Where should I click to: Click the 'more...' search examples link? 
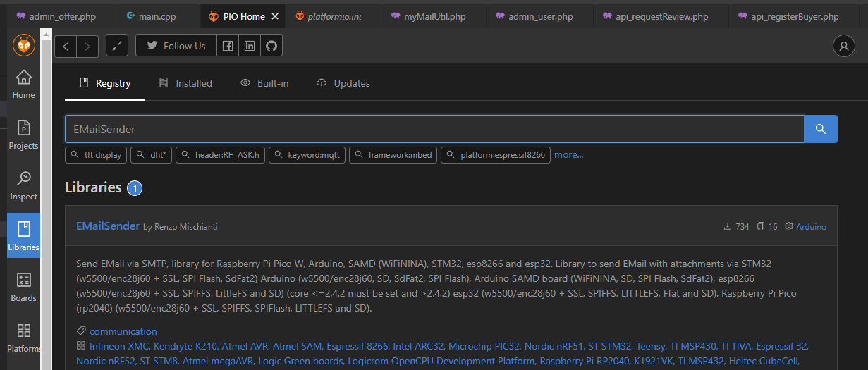point(568,155)
